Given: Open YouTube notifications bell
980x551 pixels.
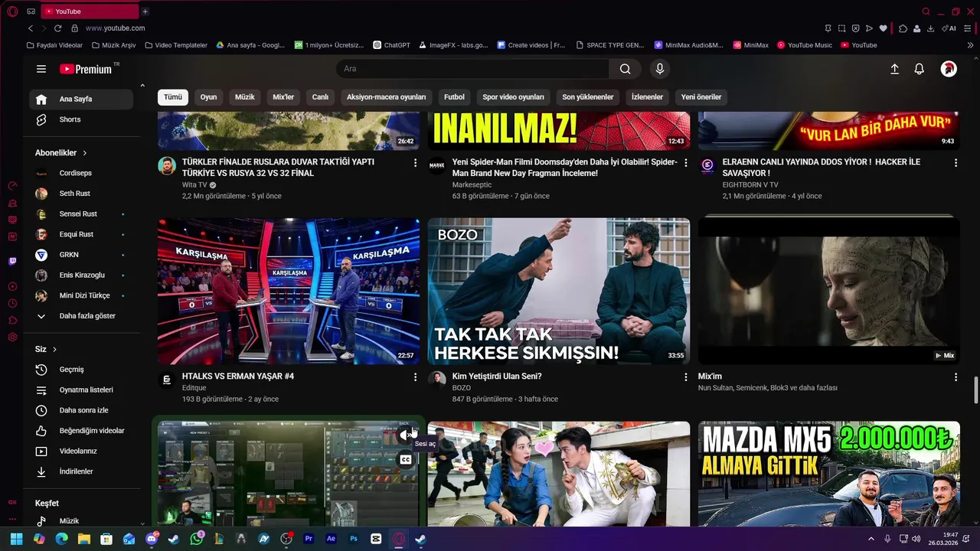Looking at the screenshot, I should 920,69.
